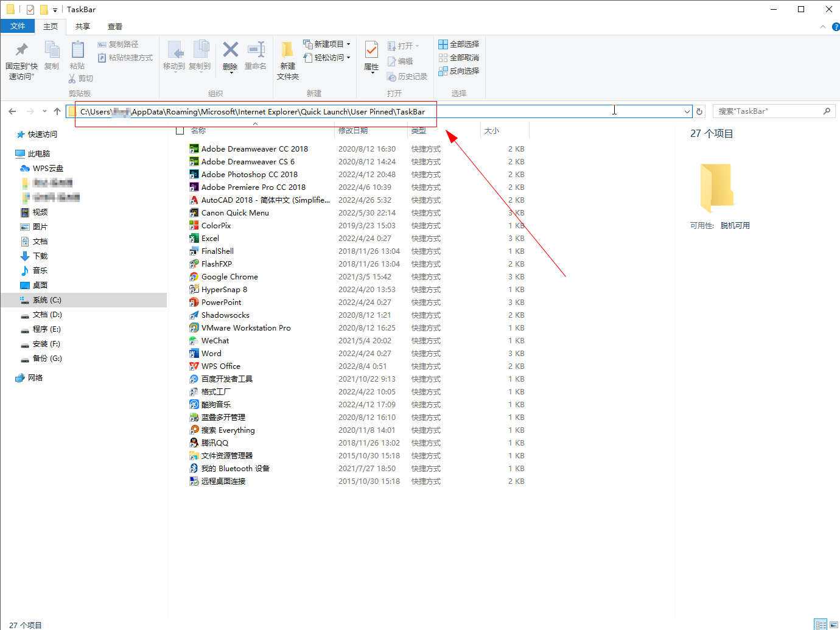840x630 pixels.
Task: Open the Easy access (轻松访问) dropdown
Action: click(x=327, y=58)
